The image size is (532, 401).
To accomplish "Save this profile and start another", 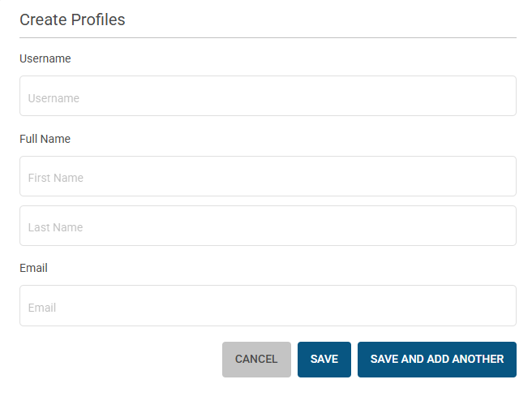I will pyautogui.click(x=437, y=360).
